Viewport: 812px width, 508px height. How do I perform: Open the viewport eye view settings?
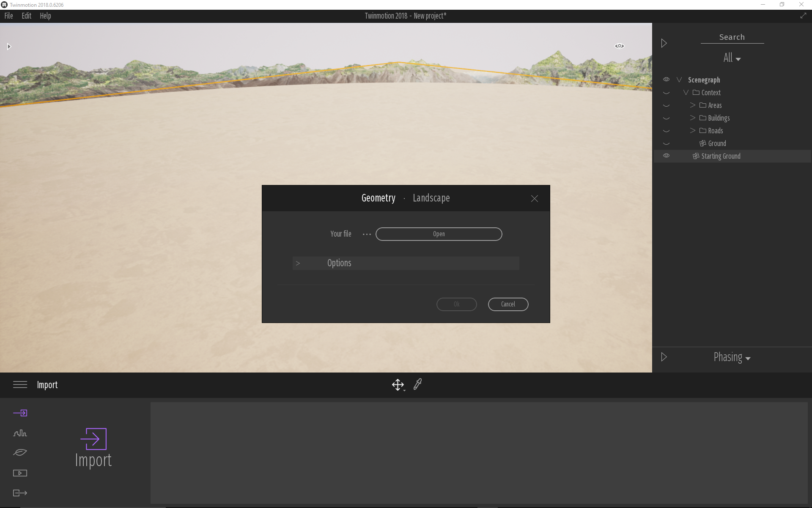coord(619,46)
